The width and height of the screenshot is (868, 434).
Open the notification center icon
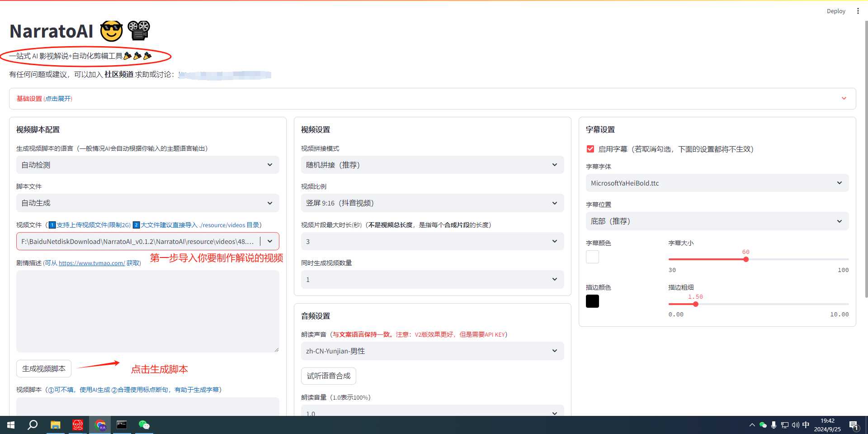coord(854,425)
